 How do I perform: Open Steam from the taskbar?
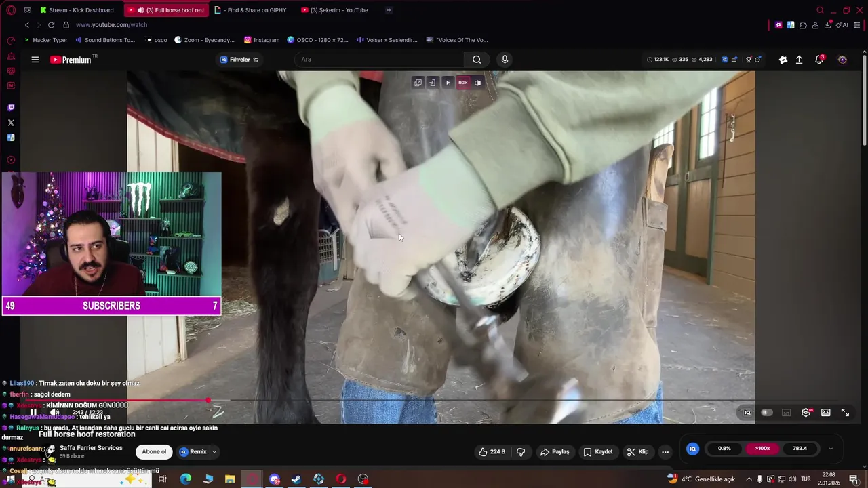tap(296, 479)
